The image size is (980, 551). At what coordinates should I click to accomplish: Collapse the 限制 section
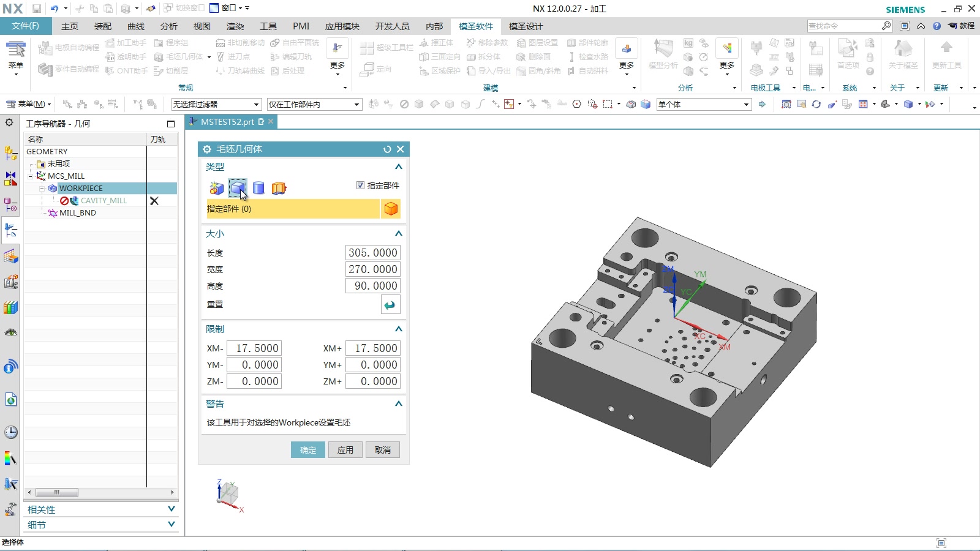399,329
